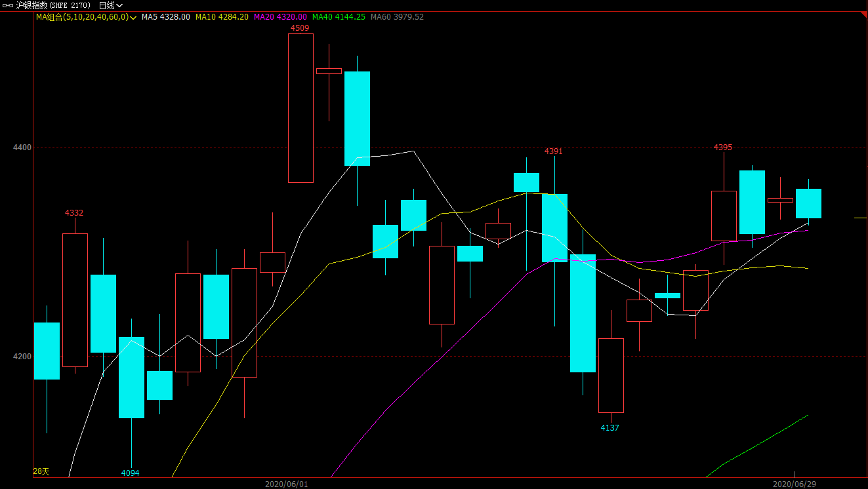The width and height of the screenshot is (868, 489).
Task: Click the red corner marker at top right
Action: (x=863, y=16)
